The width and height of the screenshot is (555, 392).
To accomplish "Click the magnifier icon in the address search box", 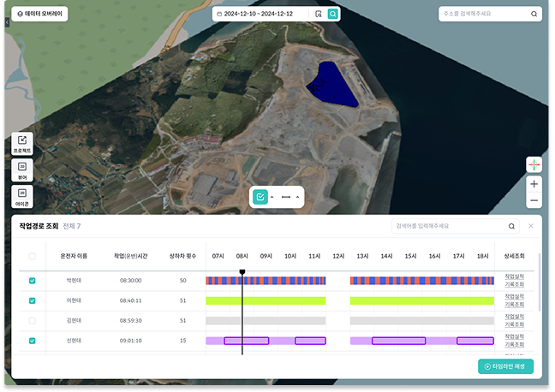I will 534,14.
